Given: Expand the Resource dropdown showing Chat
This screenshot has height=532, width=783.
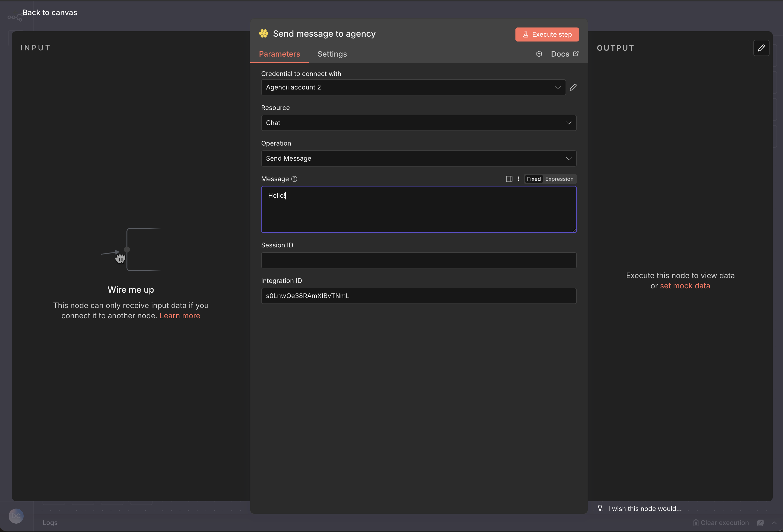Looking at the screenshot, I should tap(418, 123).
